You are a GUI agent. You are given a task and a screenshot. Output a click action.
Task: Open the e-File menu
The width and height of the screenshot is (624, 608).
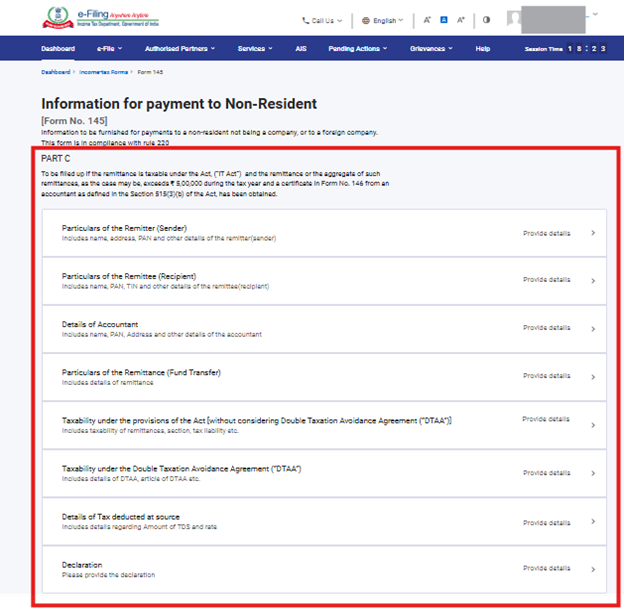109,48
